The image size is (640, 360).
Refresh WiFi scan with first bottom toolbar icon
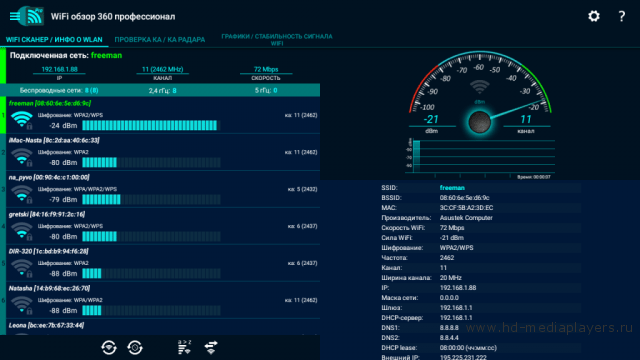(x=109, y=348)
